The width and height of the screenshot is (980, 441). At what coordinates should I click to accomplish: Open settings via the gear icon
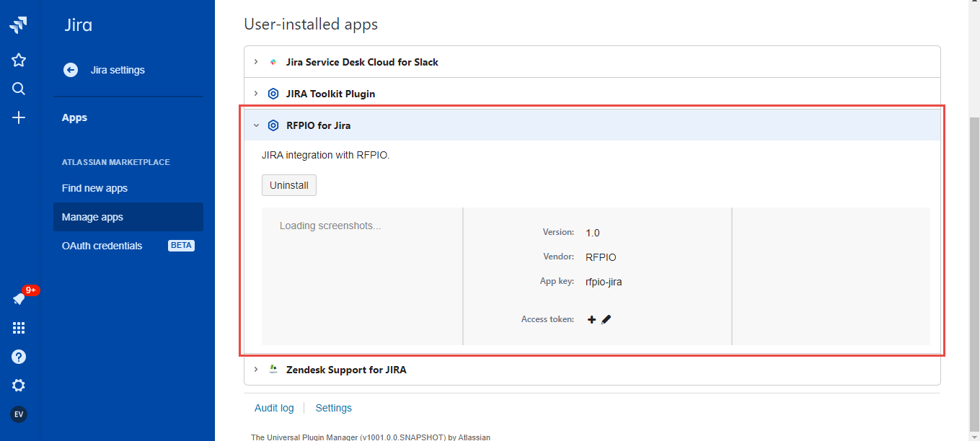coord(19,386)
